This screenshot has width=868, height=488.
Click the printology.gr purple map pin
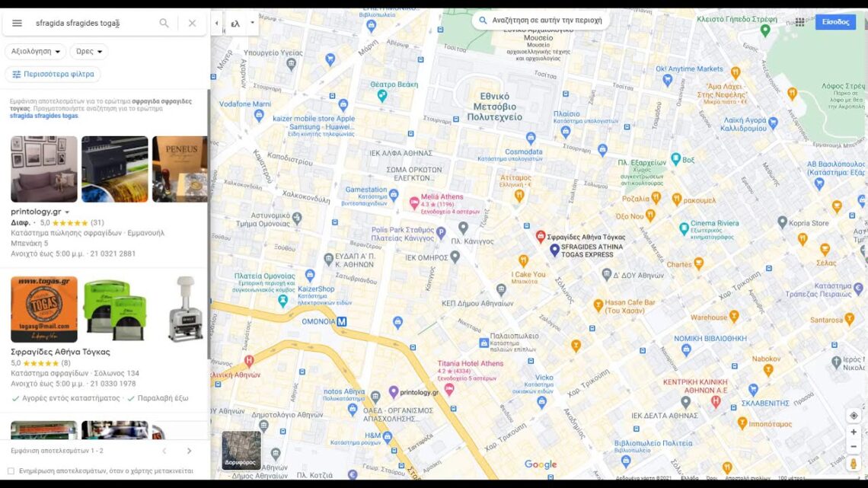point(394,392)
